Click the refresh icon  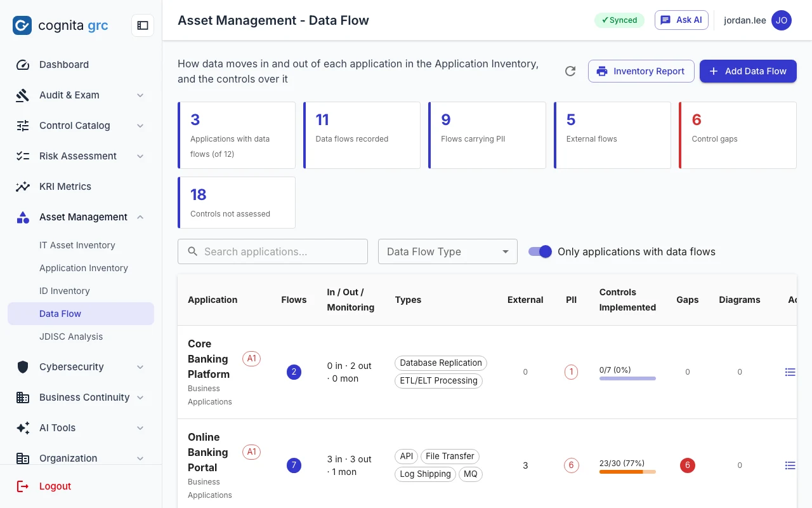pos(570,71)
